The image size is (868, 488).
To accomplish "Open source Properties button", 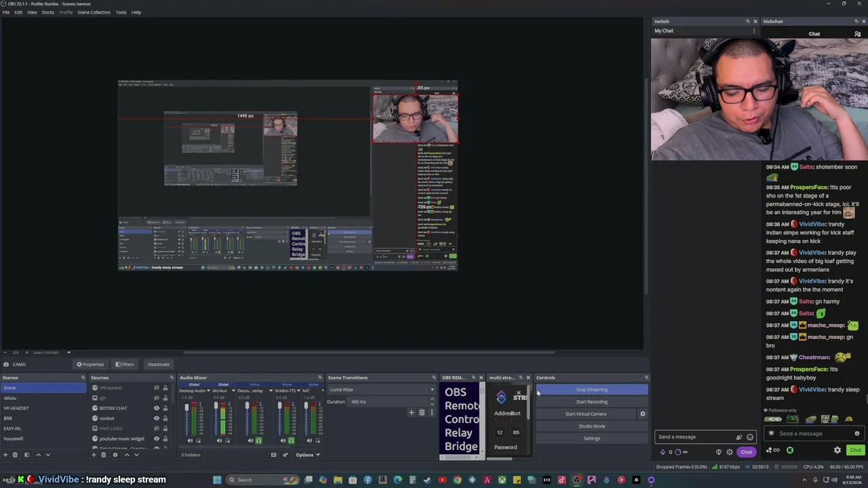I will [x=90, y=365].
